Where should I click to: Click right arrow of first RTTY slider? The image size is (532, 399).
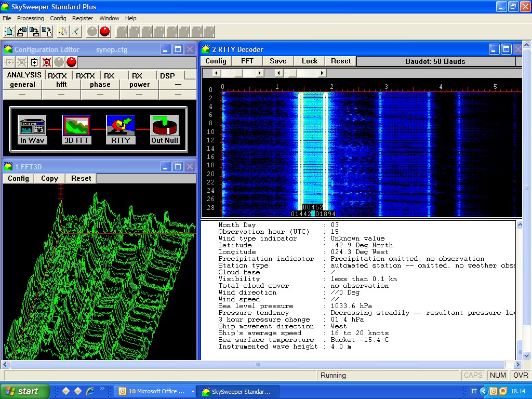tap(260, 73)
